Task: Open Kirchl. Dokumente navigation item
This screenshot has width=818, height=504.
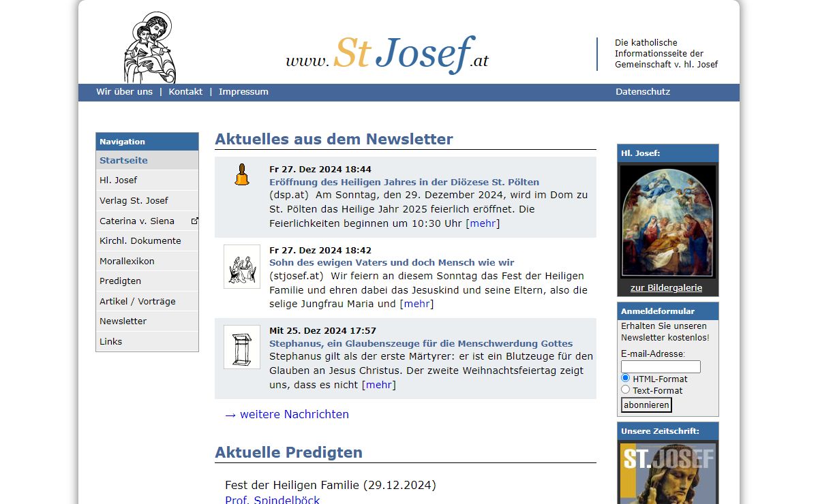Action: 140,240
